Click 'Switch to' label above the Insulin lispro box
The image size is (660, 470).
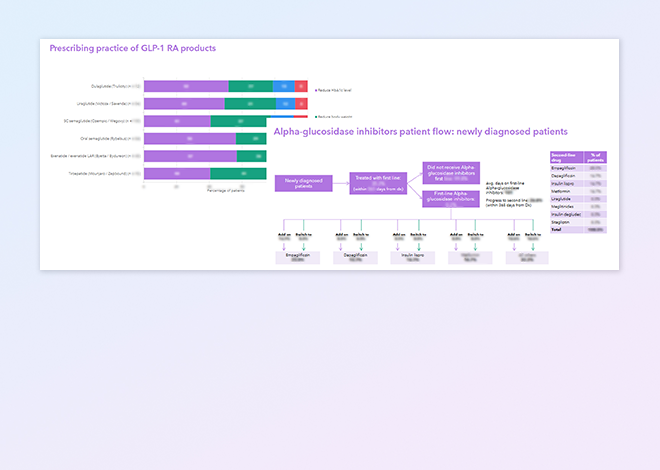coord(418,235)
